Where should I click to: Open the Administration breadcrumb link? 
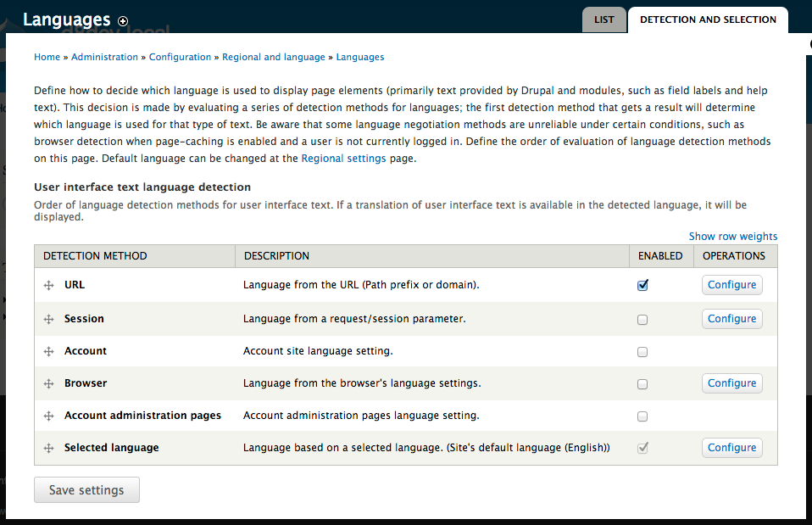[104, 57]
